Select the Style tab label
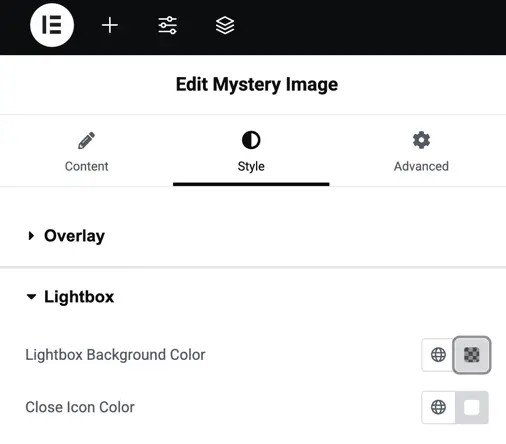 251,166
